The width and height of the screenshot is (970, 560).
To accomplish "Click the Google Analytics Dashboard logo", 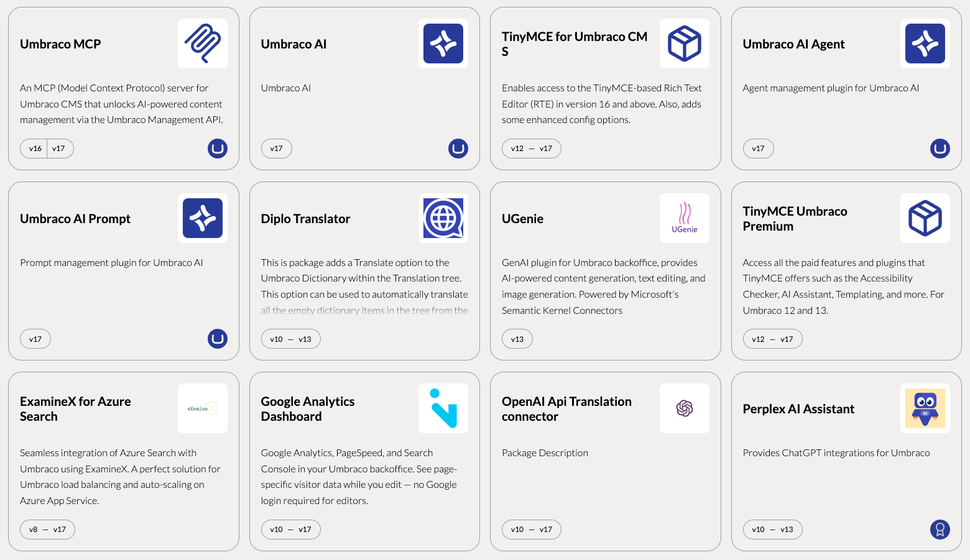I will pyautogui.click(x=443, y=408).
